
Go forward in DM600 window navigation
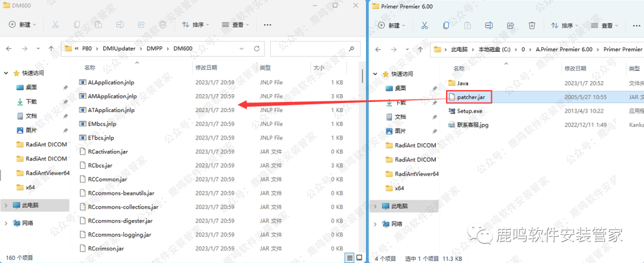click(x=24, y=48)
